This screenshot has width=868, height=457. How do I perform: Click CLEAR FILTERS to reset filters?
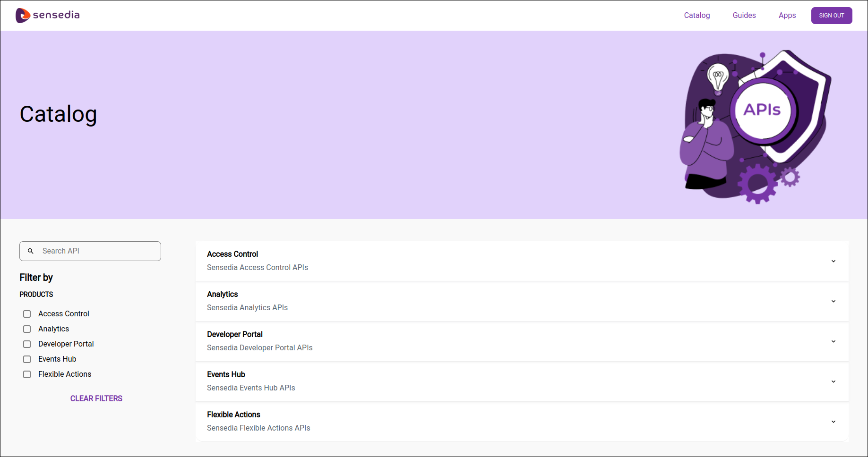click(96, 398)
